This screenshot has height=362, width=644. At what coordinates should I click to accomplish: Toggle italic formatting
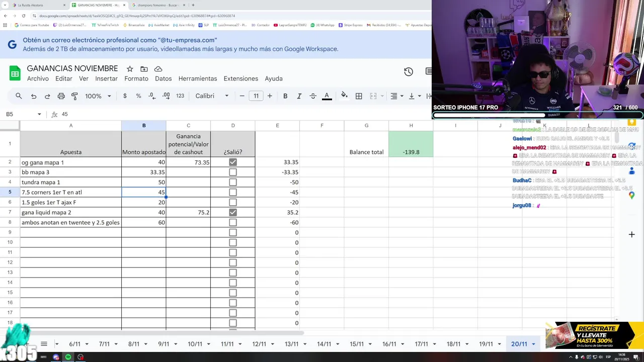299,96
